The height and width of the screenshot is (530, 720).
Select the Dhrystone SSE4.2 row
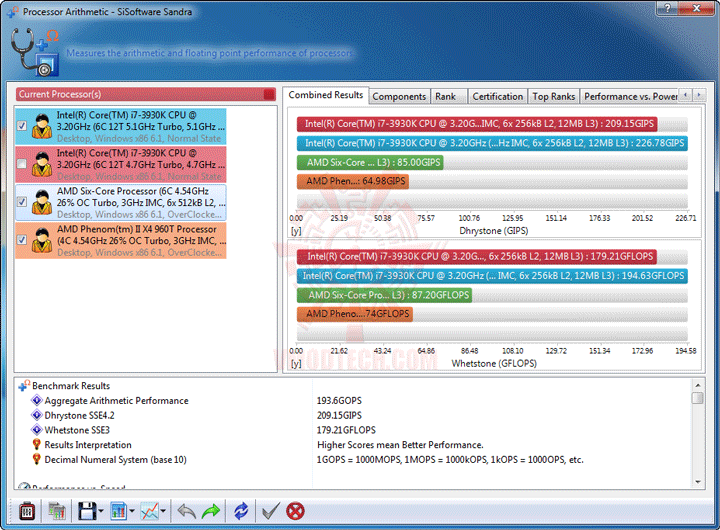coord(354,415)
